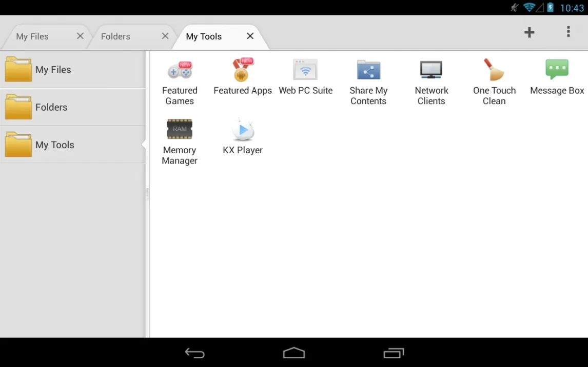Run One Touch Clean
Screen dimensions: 588x367
tap(494, 82)
